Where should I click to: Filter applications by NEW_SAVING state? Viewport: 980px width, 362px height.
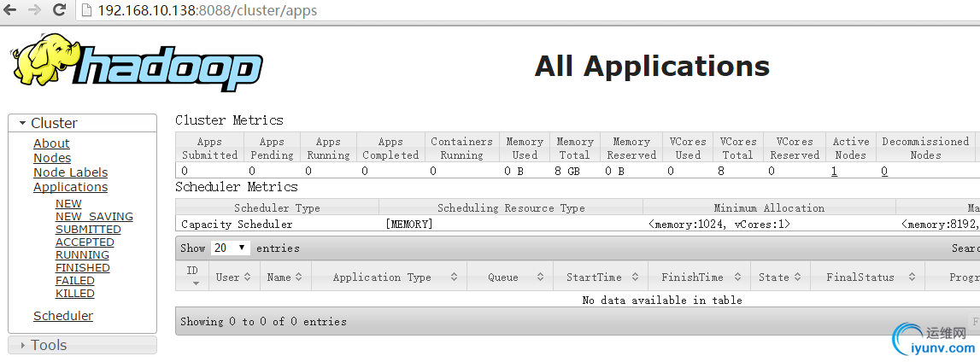pos(94,217)
